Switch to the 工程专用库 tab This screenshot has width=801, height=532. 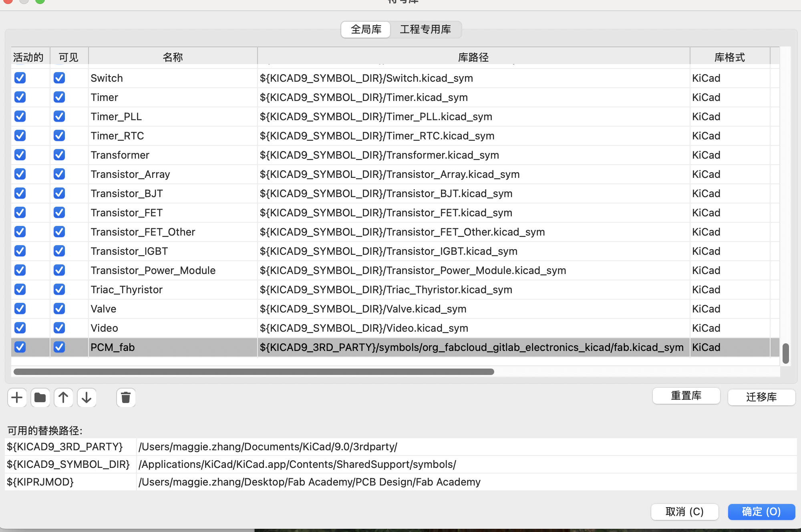coord(425,30)
